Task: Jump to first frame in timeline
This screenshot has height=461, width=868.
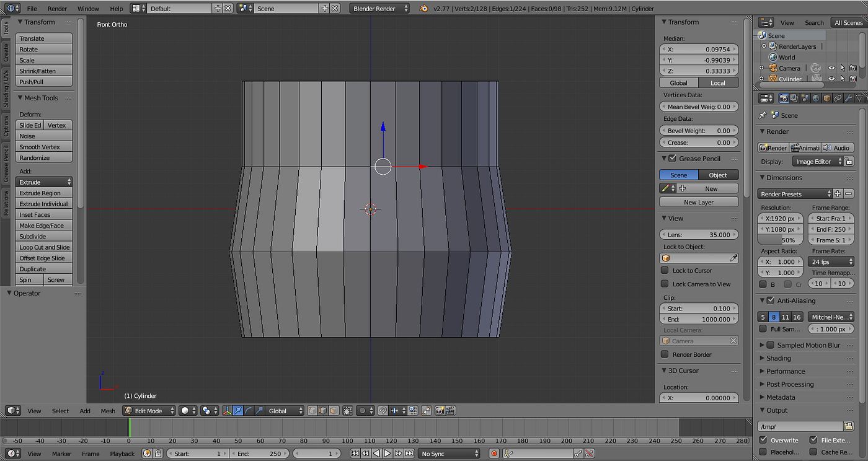Action: pyautogui.click(x=355, y=454)
